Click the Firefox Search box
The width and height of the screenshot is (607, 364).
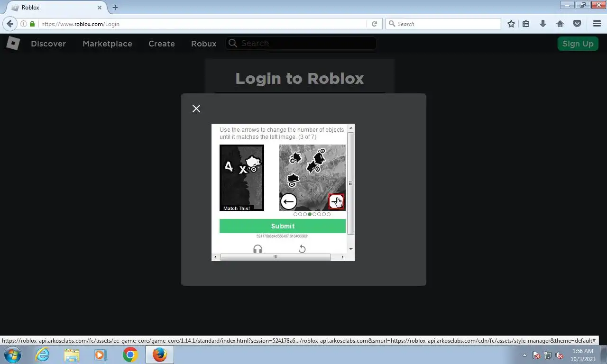pos(443,24)
